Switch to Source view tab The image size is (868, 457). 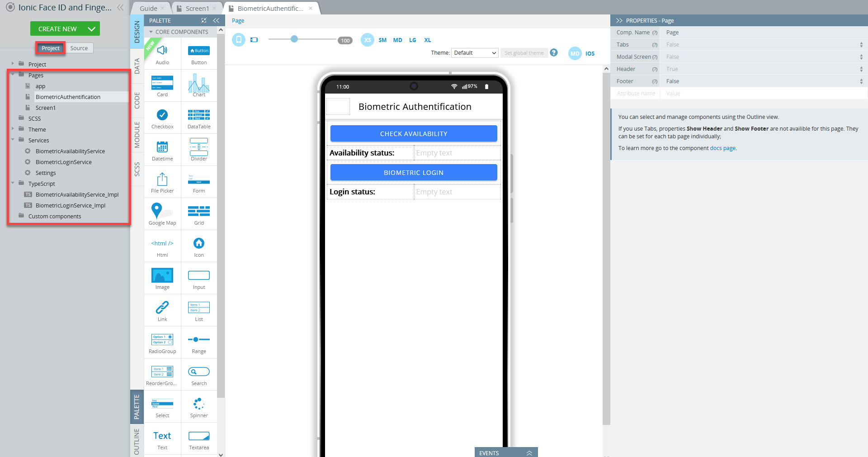[x=79, y=48]
